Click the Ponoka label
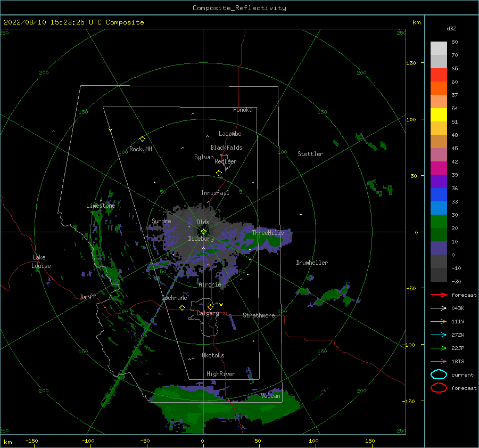The height and width of the screenshot is (448, 479). [243, 110]
